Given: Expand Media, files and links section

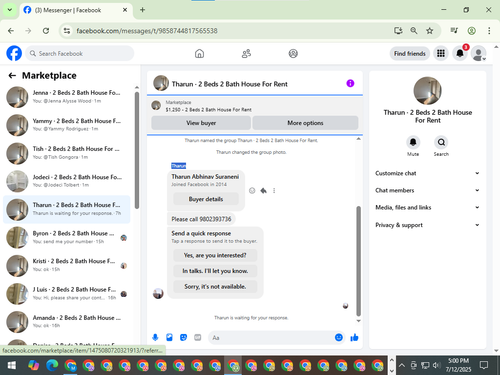Looking at the screenshot, I should point(428,207).
